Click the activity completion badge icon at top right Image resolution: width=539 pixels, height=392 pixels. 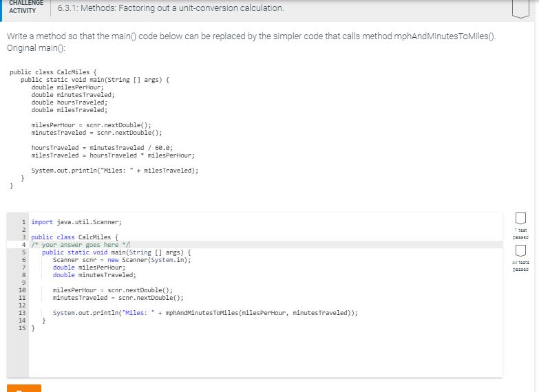(520, 8)
